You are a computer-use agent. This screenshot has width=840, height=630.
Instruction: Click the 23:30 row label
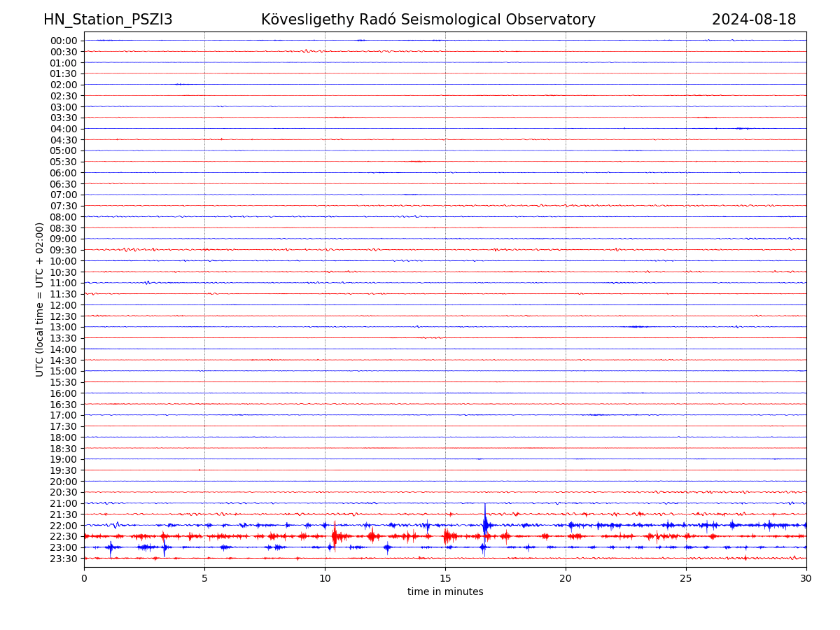pos(64,559)
